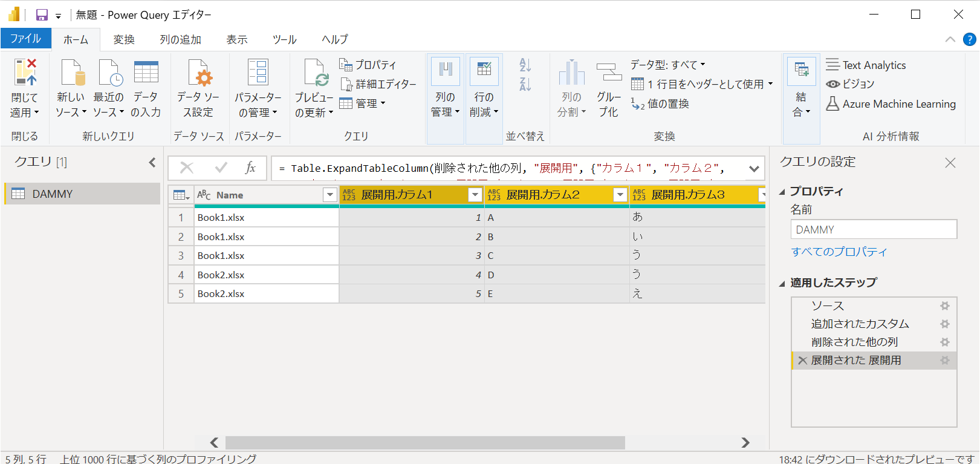Viewport: 980px width, 464px height.
Task: Open the Name column filter dropdown
Action: point(330,195)
